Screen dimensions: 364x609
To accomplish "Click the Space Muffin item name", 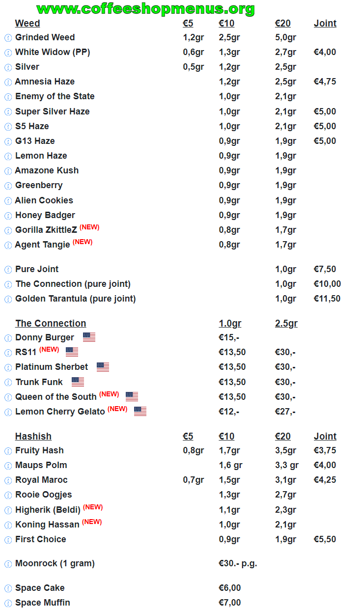I will [42, 603].
